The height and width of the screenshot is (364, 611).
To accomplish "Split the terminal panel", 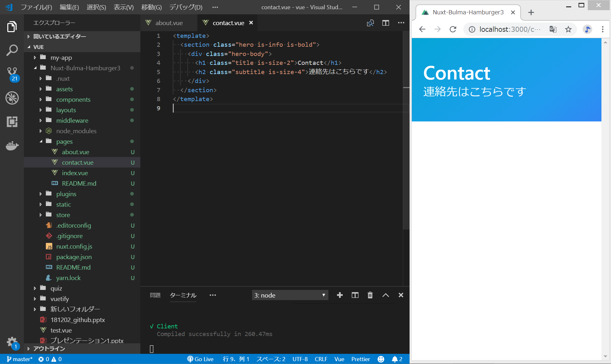I will pos(355,295).
